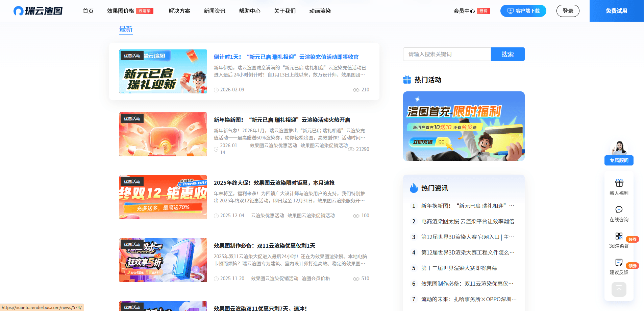
Task: Open hot news item 电商渲染图太慢
Action: tap(468, 221)
